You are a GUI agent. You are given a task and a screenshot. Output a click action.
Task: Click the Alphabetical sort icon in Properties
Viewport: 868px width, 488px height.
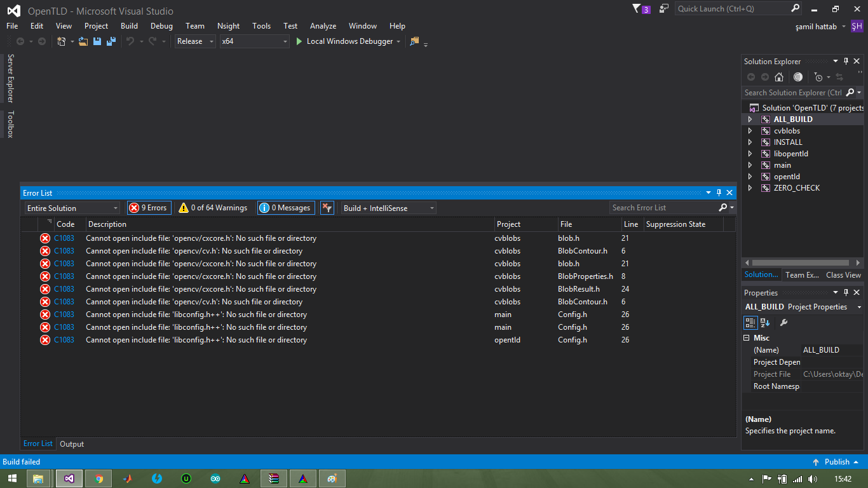(765, 323)
